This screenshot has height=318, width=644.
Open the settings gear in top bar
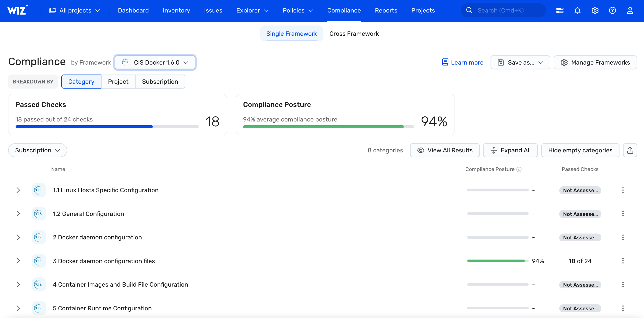595,10
